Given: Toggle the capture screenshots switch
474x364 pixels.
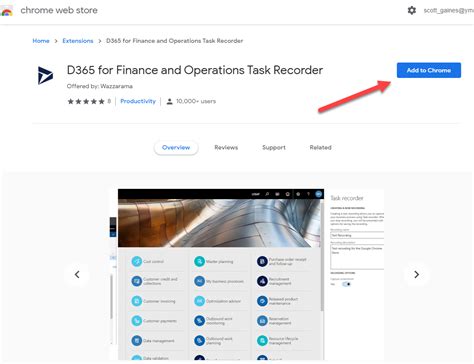Looking at the screenshot, I should pyautogui.click(x=347, y=284).
